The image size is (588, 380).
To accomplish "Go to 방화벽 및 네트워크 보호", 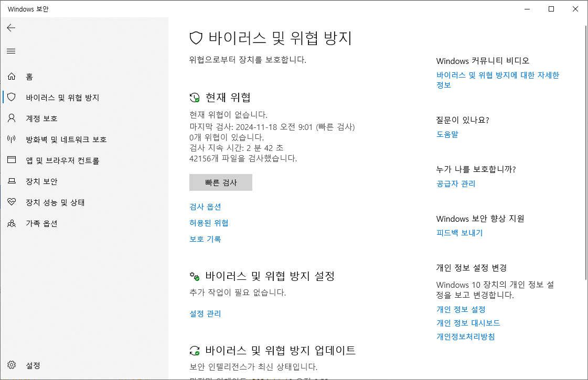I will tap(84, 139).
